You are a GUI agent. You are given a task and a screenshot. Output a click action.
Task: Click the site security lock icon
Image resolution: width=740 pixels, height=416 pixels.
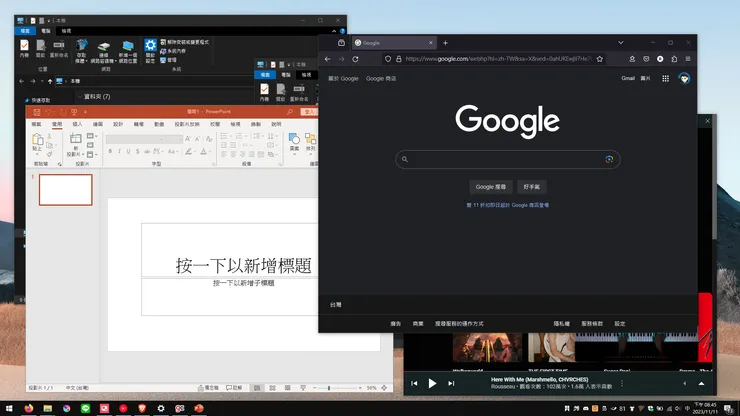tap(399, 59)
